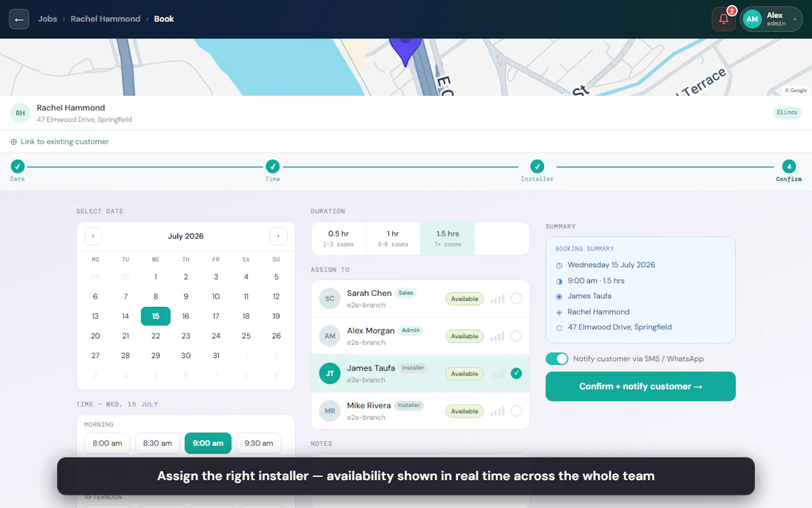This screenshot has width=812, height=508.
Task: Click installer icon beside James Taufa summary
Action: (x=559, y=297)
